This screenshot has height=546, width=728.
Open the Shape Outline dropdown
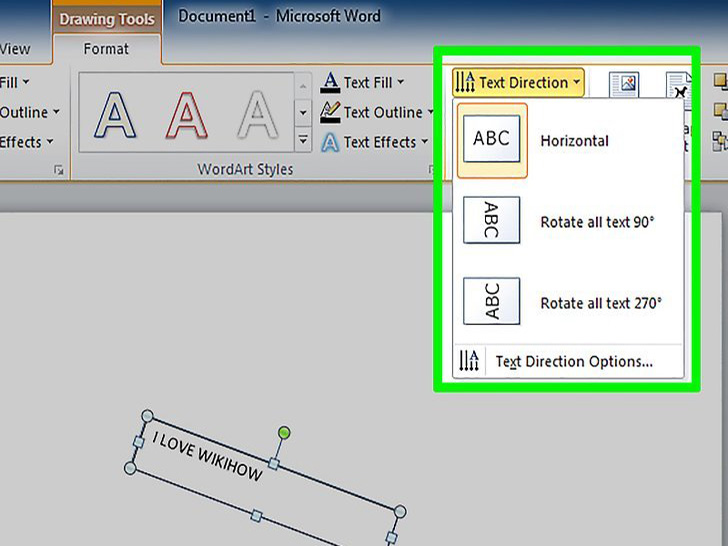[29, 112]
